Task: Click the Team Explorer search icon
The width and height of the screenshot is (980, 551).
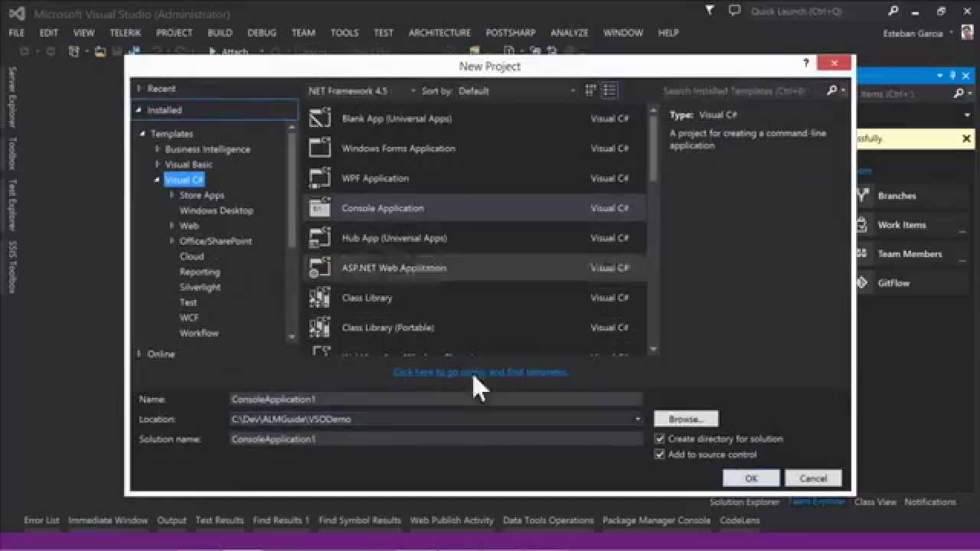Action: coord(959,93)
